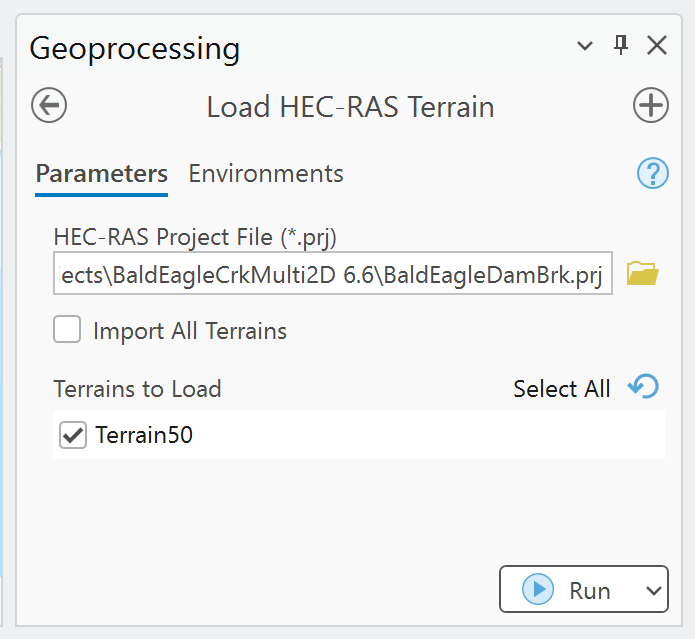The image size is (695, 639).
Task: Click the Geoprocessing pane title
Action: coord(135,49)
